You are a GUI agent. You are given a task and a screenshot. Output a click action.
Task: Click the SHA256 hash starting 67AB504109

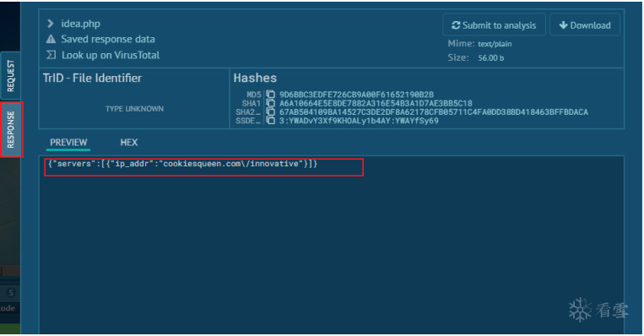(434, 111)
